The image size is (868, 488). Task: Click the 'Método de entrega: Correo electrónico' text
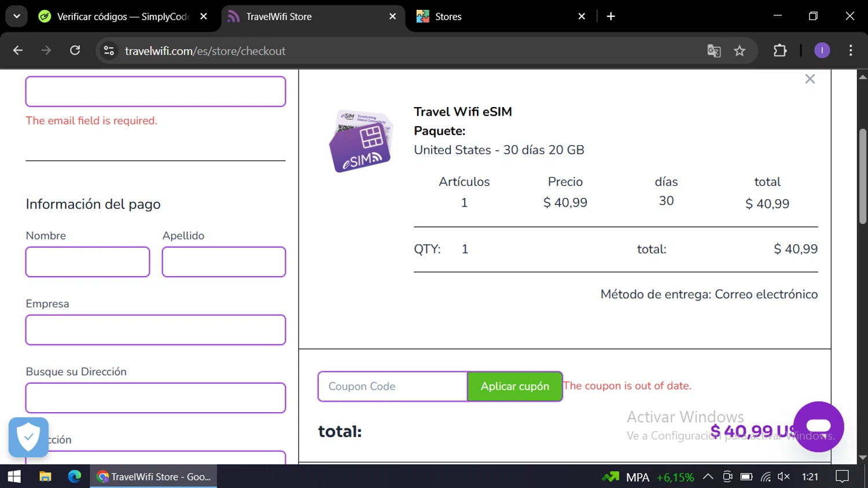click(709, 294)
